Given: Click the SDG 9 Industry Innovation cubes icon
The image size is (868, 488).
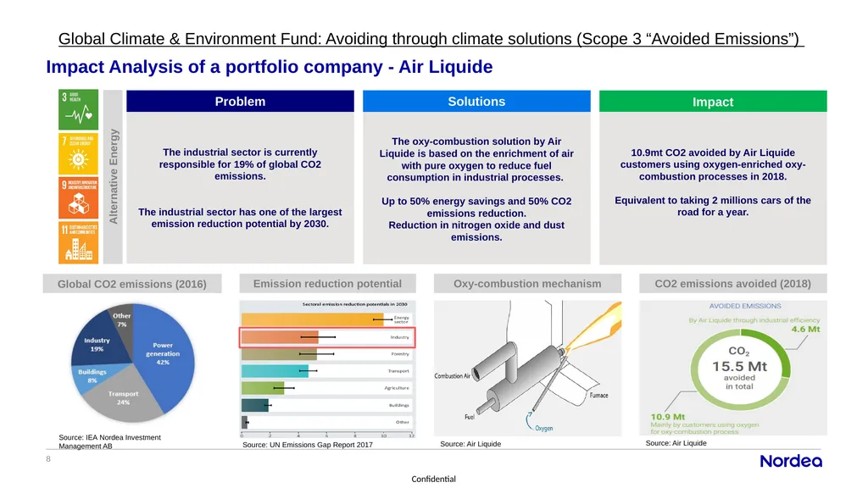Looking at the screenshot, I should click(78, 198).
